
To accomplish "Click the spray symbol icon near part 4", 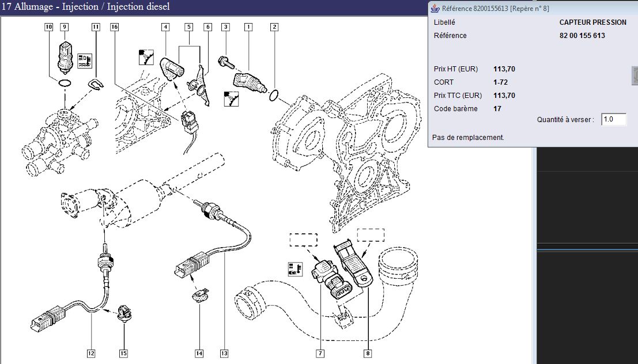I will click(x=146, y=57).
